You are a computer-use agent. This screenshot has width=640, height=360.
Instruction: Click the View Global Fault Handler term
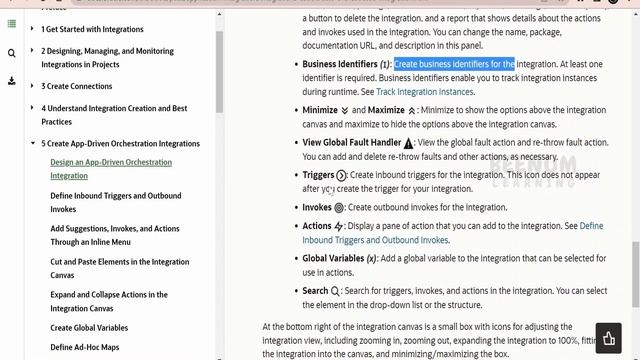click(351, 142)
